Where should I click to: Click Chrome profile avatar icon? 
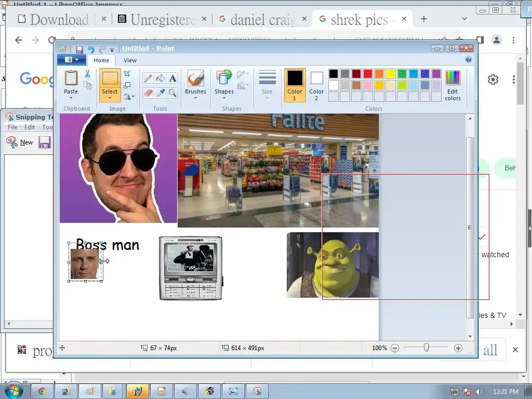[x=497, y=40]
